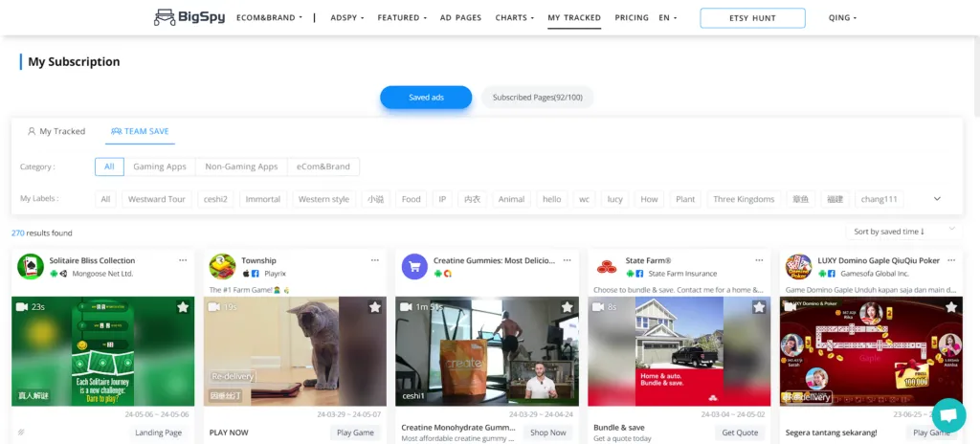Viewport: 980px width, 444px height.
Task: Select eCom&Brand category filter
Action: coord(323,166)
